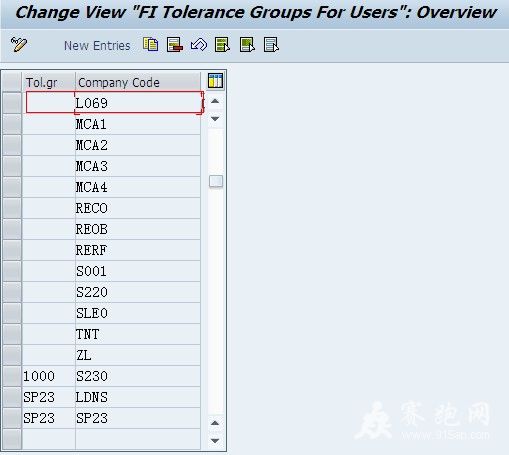Image resolution: width=509 pixels, height=455 pixels.
Task: Click the Delete entry icon
Action: 175,45
